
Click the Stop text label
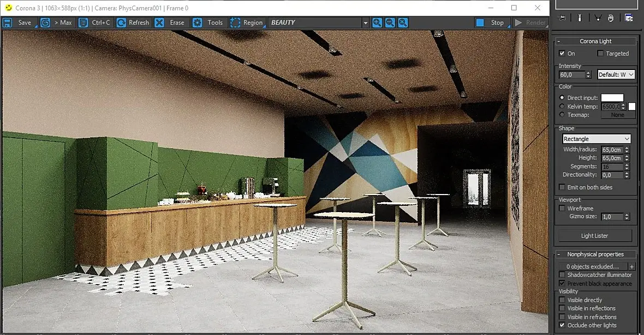click(x=497, y=22)
